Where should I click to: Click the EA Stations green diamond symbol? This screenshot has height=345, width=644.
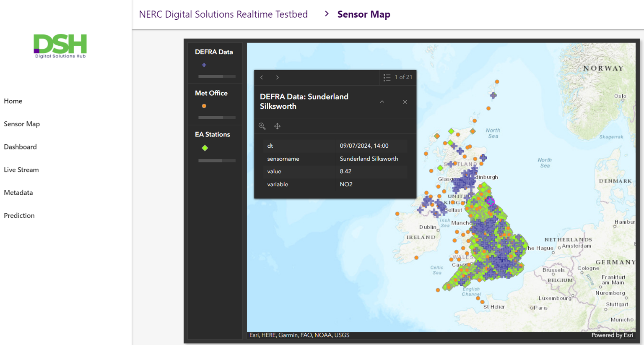[x=205, y=148]
